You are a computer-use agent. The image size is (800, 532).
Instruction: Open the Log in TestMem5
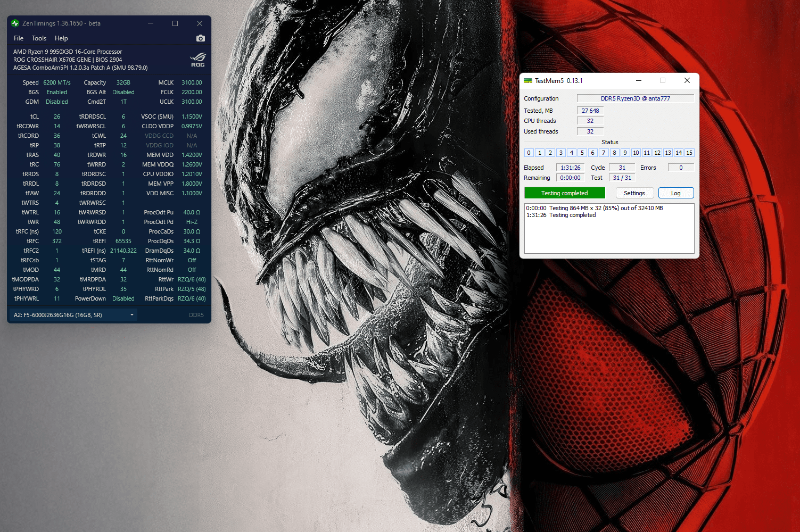(x=676, y=193)
